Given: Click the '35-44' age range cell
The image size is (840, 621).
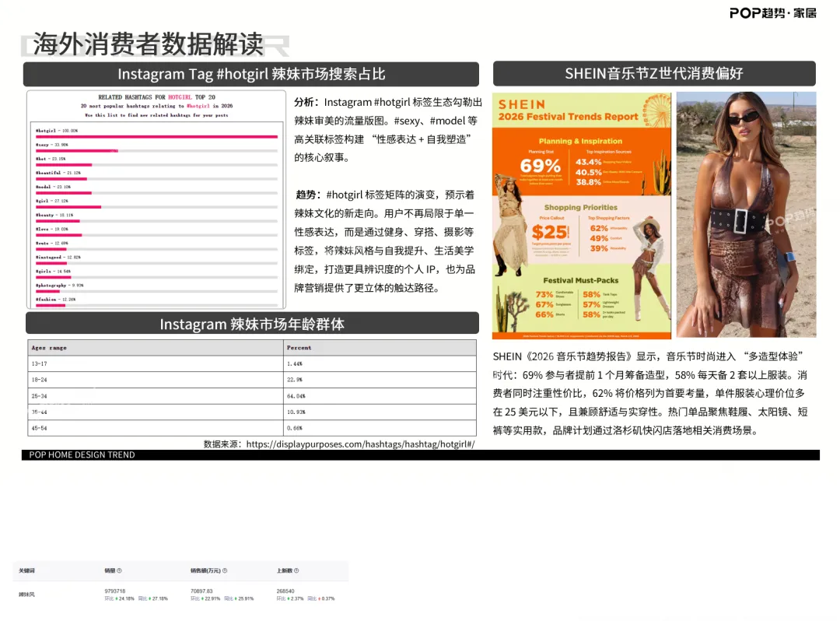Looking at the screenshot, I should [156, 412].
